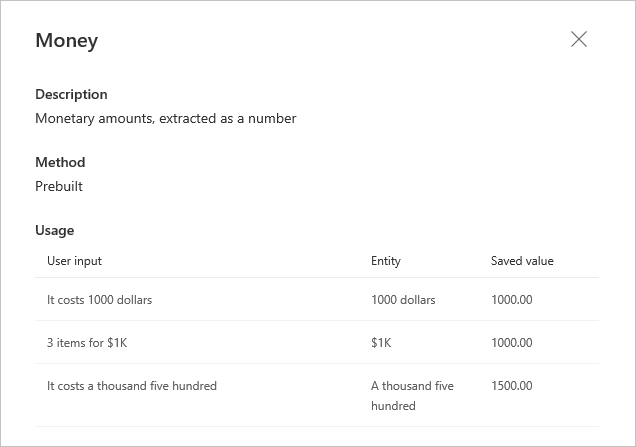This screenshot has height=447, width=636.
Task: Click the 1500.00 saved value
Action: pos(511,385)
